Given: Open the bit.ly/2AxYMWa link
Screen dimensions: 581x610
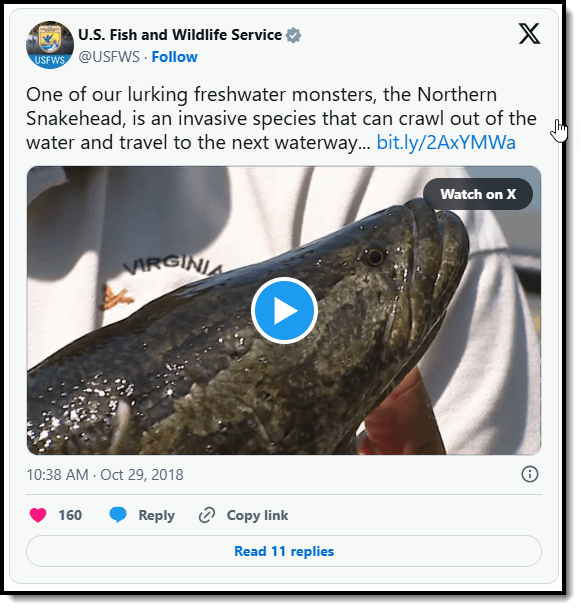Looking at the screenshot, I should pos(446,142).
